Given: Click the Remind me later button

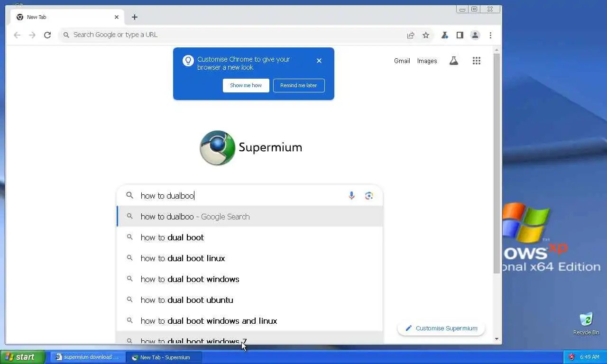Looking at the screenshot, I should pos(299,85).
